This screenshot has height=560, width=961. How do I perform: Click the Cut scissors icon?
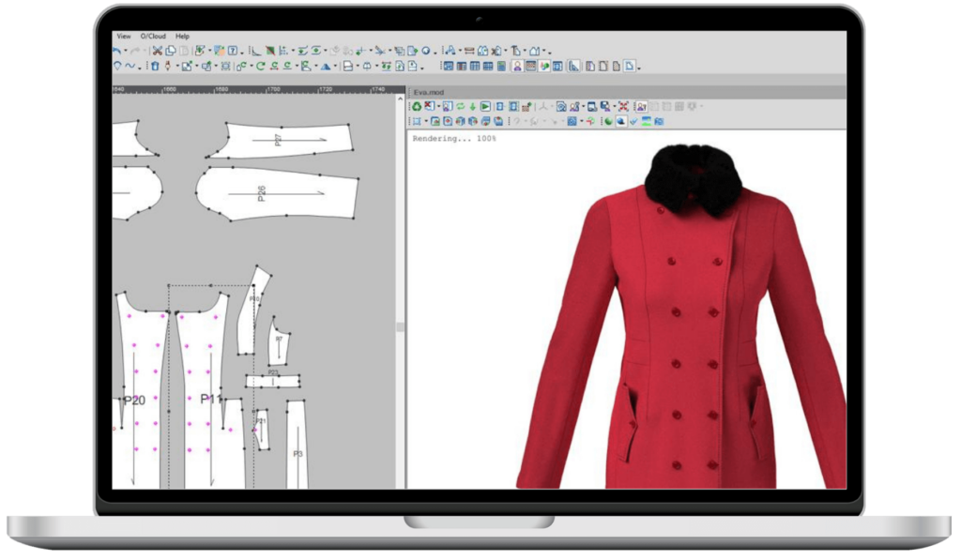coord(158,51)
